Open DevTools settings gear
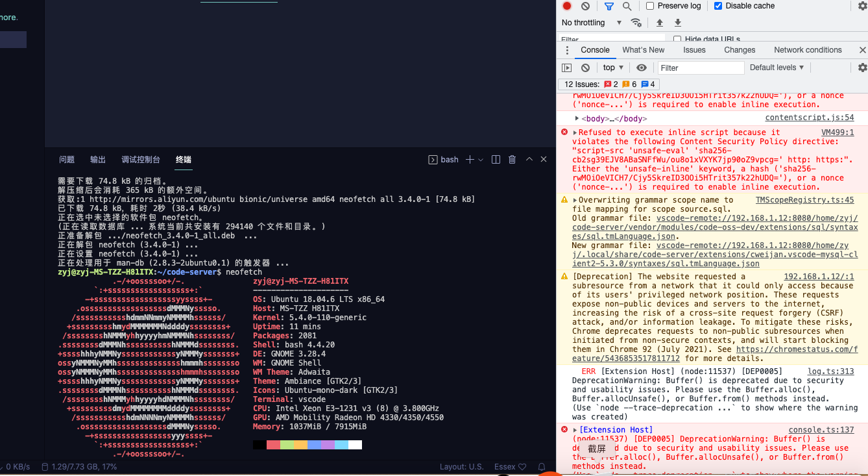This screenshot has width=868, height=476. 863,6
